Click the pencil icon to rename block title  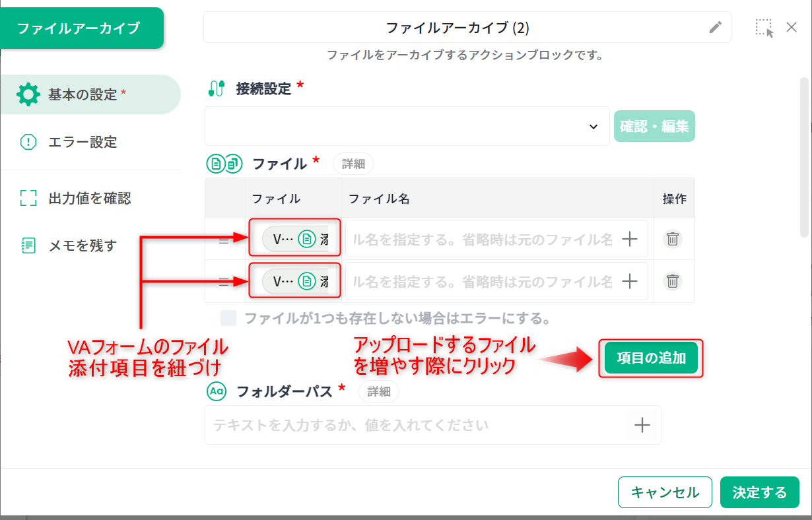click(716, 27)
